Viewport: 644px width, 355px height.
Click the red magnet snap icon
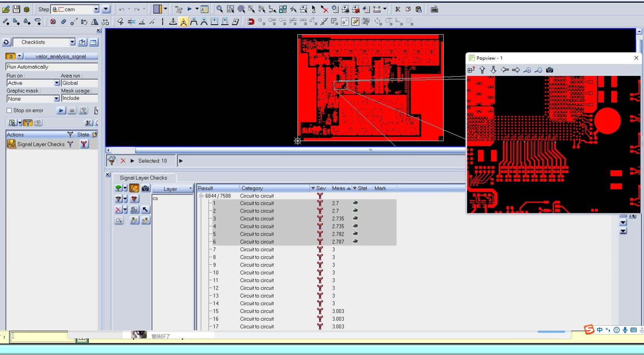[x=251, y=22]
